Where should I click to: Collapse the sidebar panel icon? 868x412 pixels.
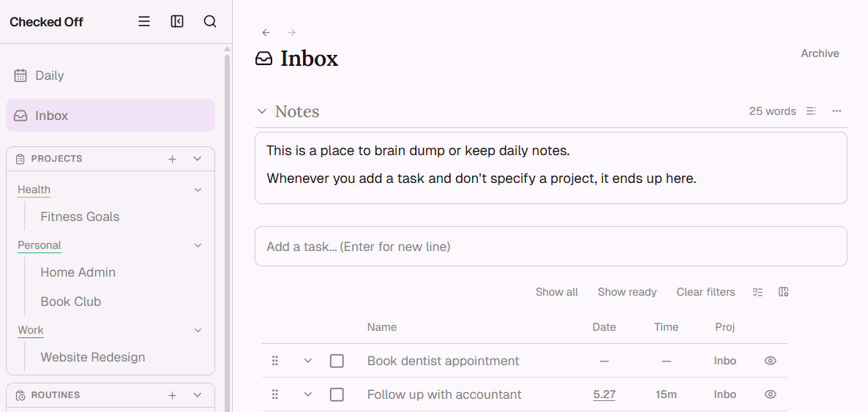pos(177,22)
